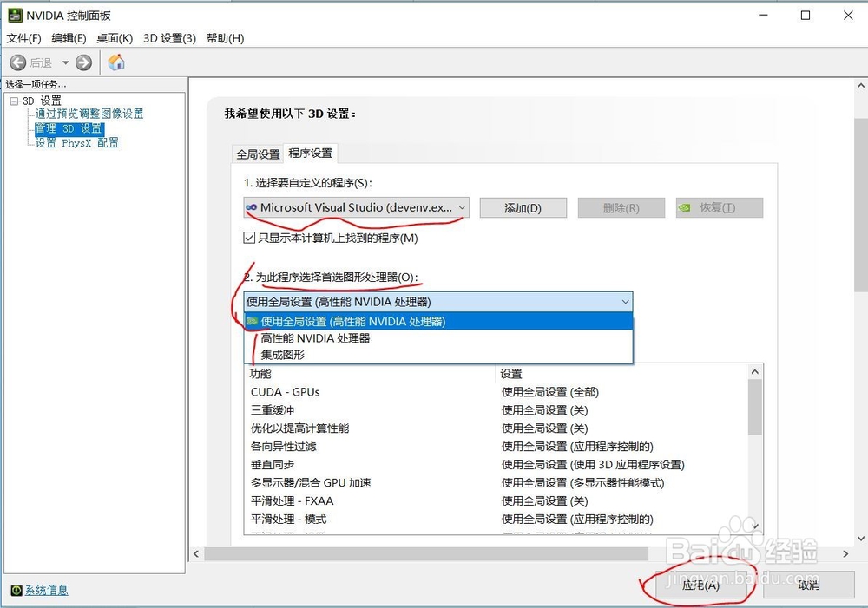This screenshot has height=608, width=868.
Task: Click the horizontal scrollbar right arrow
Action: [845, 553]
